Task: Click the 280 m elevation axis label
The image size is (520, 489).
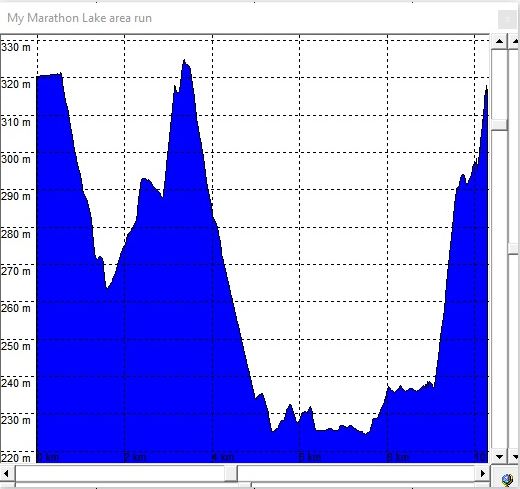Action: click(x=16, y=234)
